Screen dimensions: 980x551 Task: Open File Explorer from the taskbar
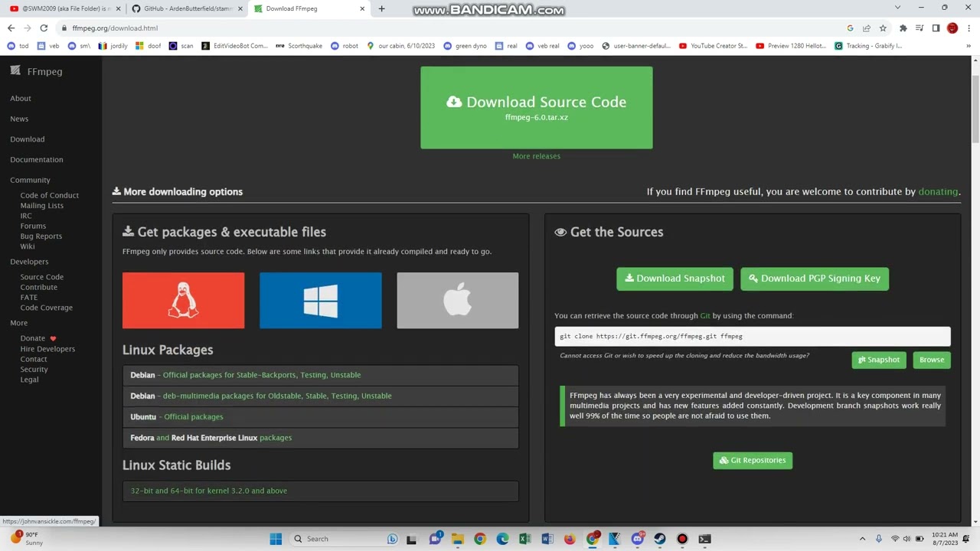(457, 539)
